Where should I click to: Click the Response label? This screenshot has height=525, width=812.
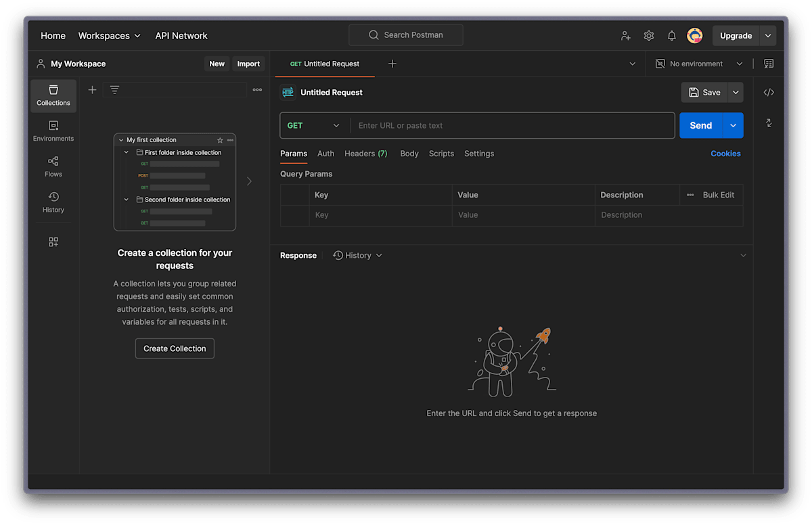point(298,256)
